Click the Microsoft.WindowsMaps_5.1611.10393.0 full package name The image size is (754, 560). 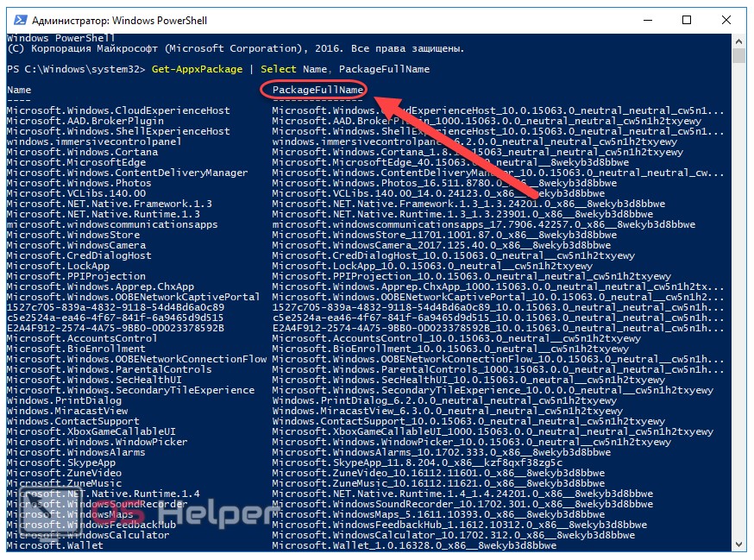(x=438, y=514)
